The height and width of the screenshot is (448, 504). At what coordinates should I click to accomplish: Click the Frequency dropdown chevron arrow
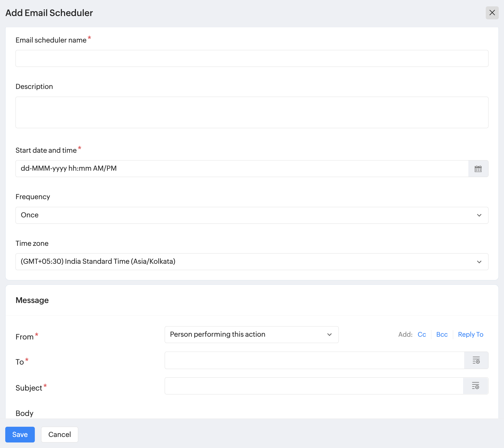pos(479,215)
